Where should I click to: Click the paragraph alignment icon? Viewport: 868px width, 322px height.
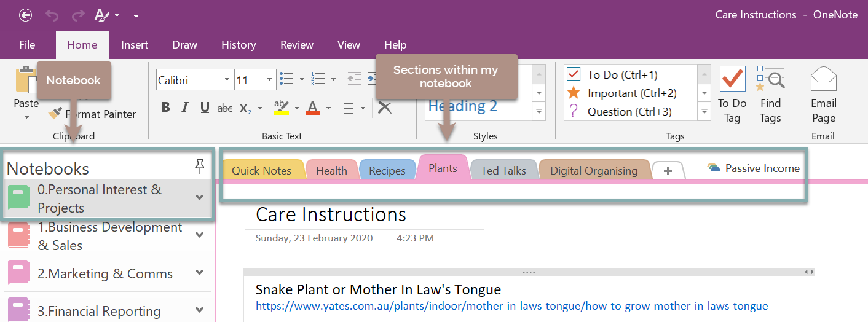click(349, 108)
